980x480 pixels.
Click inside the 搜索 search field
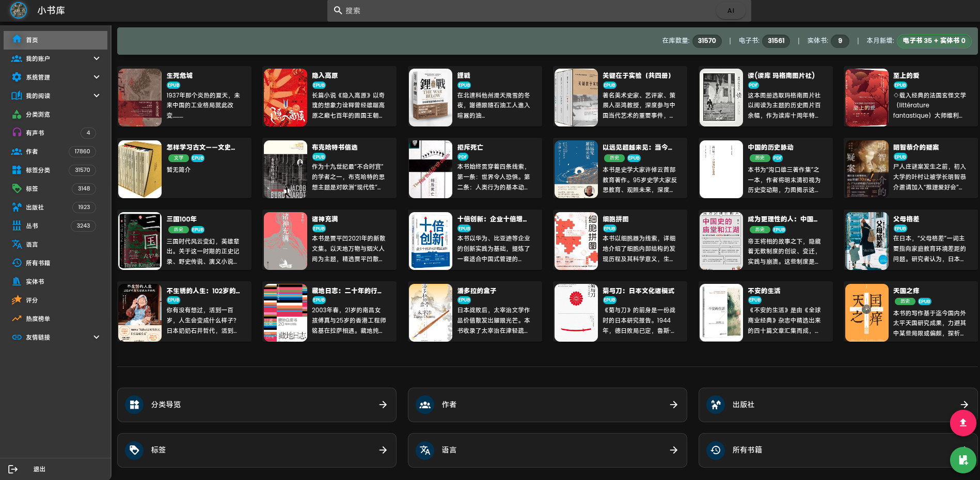(x=516, y=10)
